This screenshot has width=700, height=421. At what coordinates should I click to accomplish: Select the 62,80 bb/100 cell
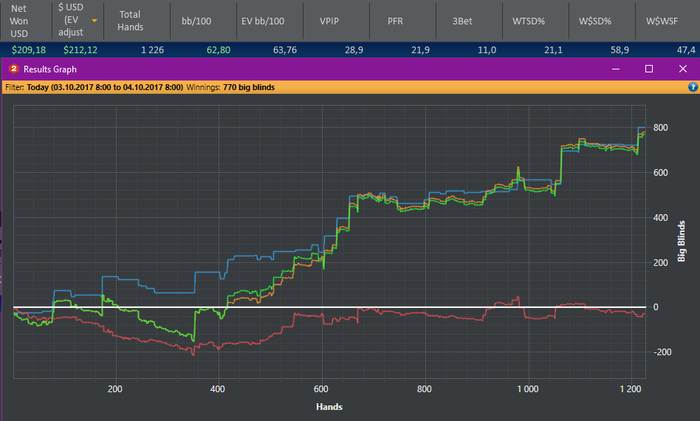click(x=218, y=50)
